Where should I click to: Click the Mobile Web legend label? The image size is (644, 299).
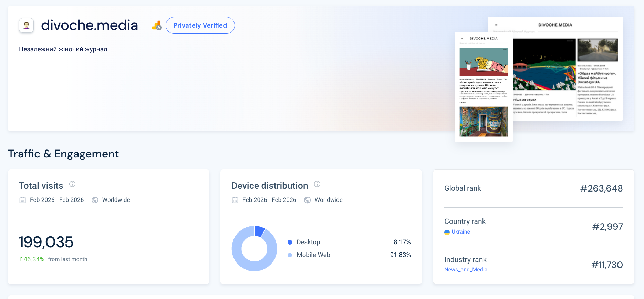tap(313, 255)
